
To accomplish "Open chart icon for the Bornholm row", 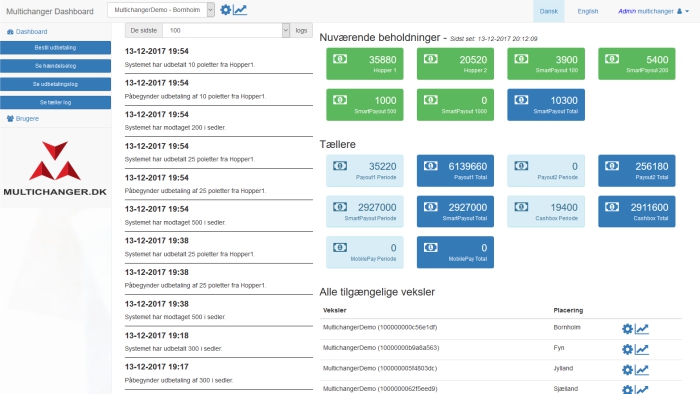I will (642, 329).
